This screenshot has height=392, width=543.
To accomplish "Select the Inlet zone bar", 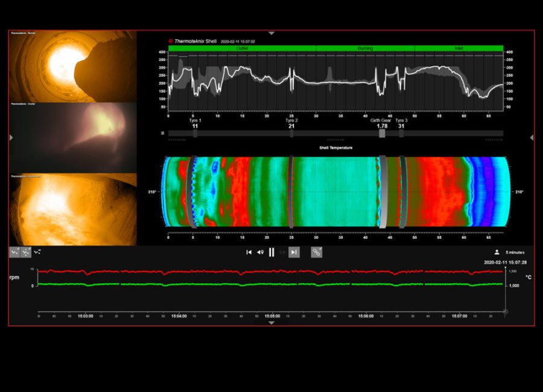I will point(459,48).
